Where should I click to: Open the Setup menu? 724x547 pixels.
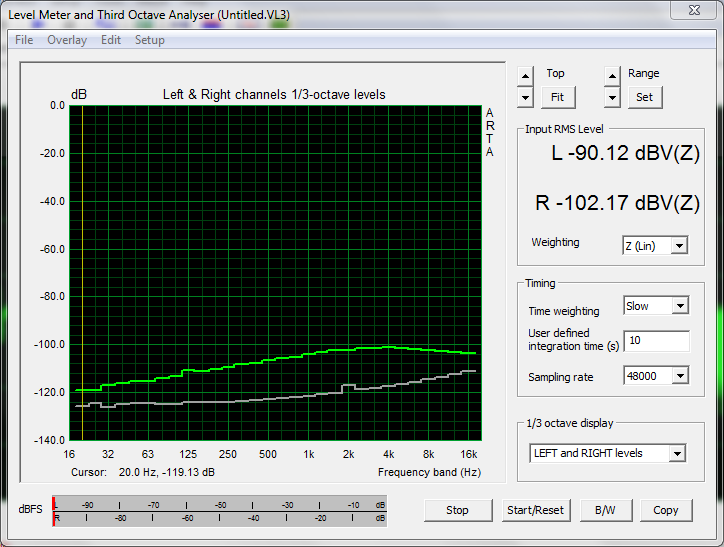point(150,40)
